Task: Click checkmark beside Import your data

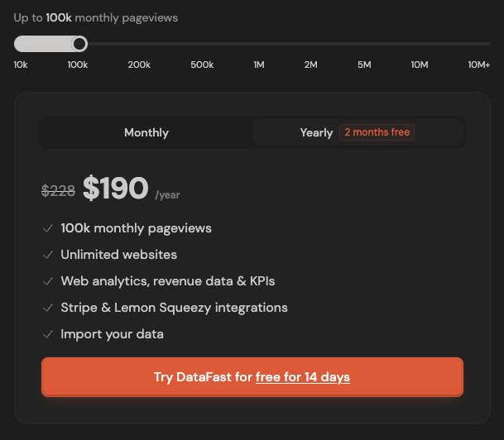Action: 48,334
